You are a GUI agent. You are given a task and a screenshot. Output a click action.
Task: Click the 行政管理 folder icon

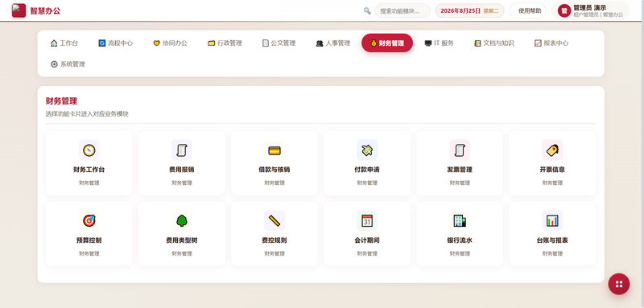(x=212, y=43)
